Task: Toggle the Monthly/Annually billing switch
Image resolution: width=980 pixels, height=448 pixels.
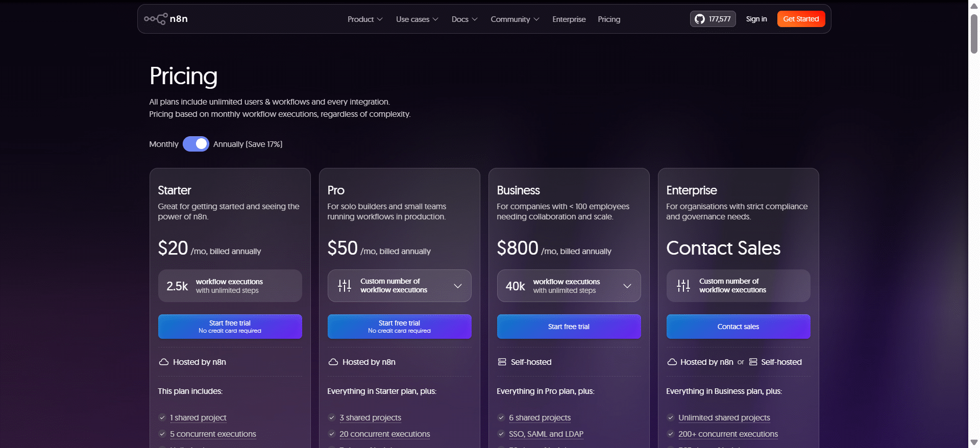Action: (x=196, y=144)
